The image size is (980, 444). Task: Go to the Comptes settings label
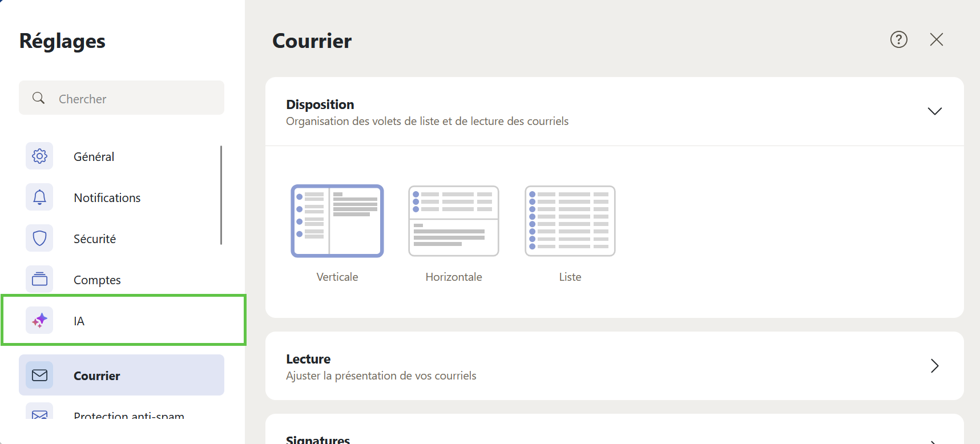[x=97, y=280]
